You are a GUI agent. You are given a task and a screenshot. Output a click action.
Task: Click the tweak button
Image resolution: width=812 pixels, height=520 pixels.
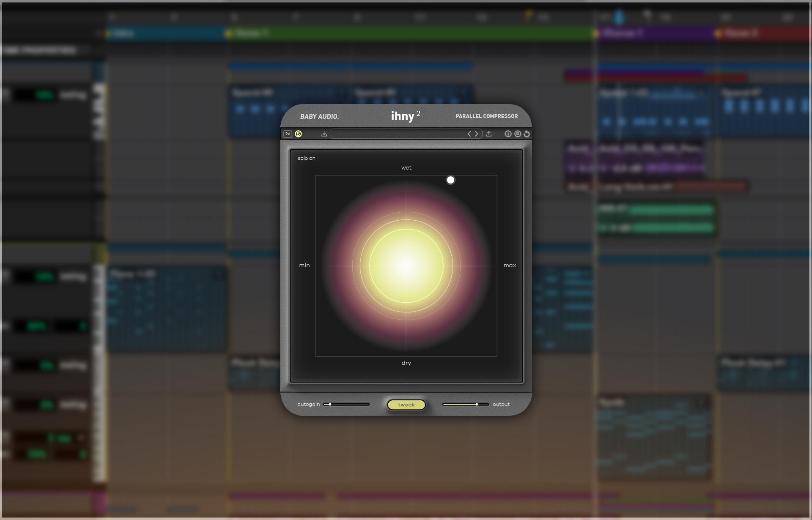tap(406, 405)
